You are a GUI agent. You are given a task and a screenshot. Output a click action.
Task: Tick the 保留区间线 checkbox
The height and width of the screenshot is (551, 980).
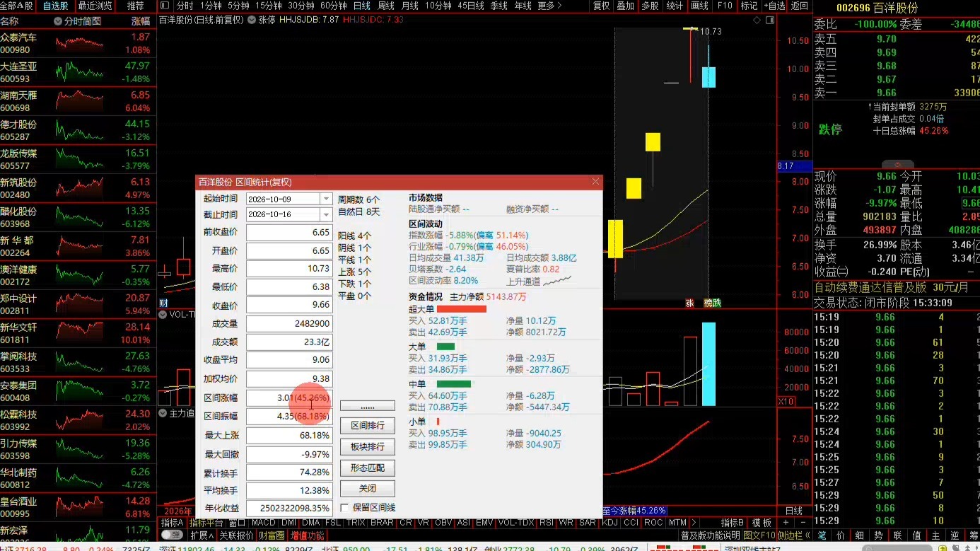(x=344, y=508)
